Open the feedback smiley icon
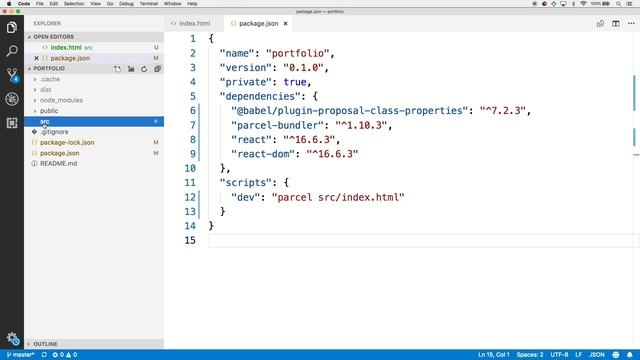Screen dimensions: 640x360 point(616,355)
